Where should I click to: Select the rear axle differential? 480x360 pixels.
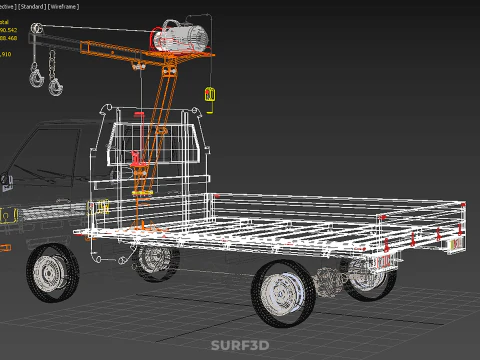[328, 282]
